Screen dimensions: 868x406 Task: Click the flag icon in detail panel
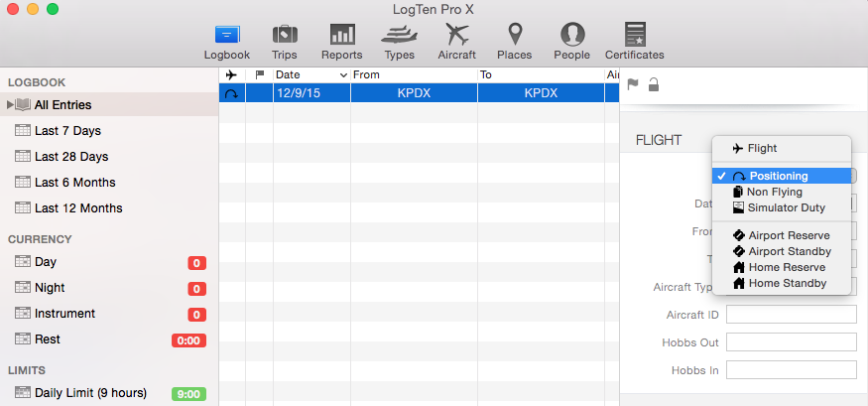(632, 85)
